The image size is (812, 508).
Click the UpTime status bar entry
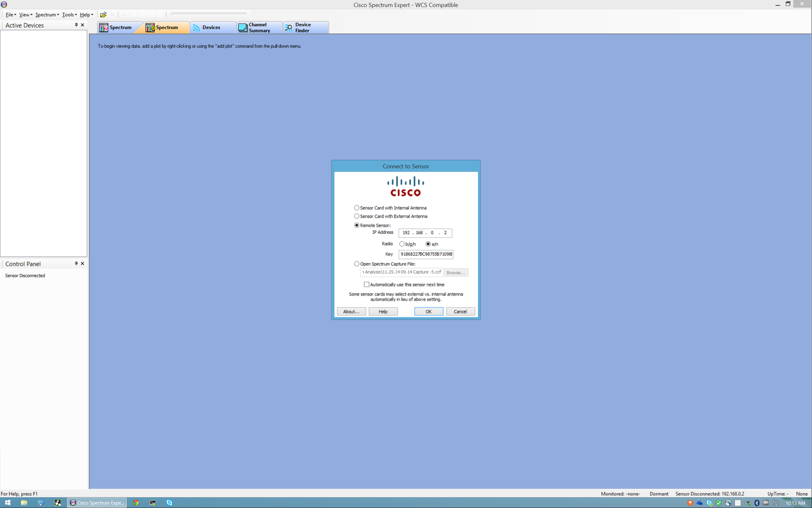point(777,494)
